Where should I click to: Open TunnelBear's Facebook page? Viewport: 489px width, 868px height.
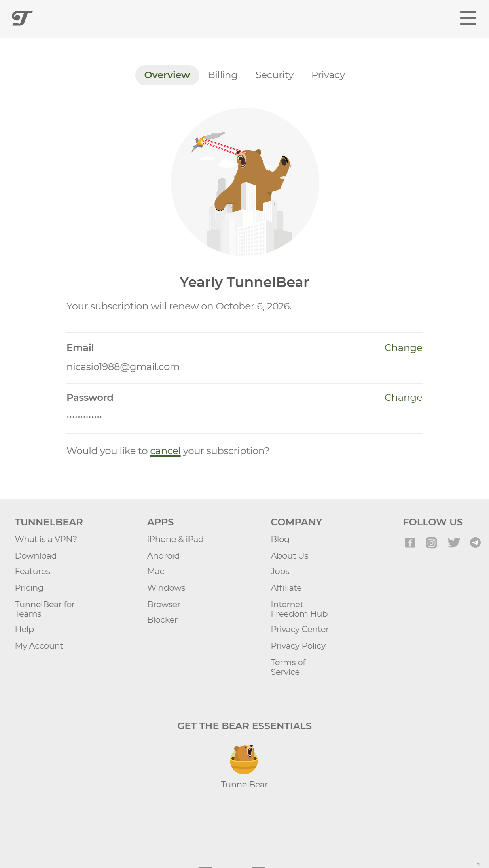[410, 543]
